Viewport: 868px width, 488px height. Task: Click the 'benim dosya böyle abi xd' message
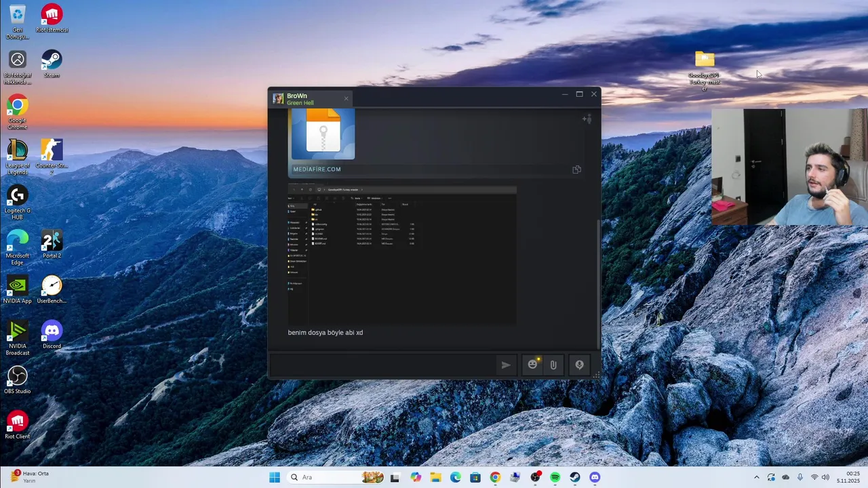pos(325,333)
